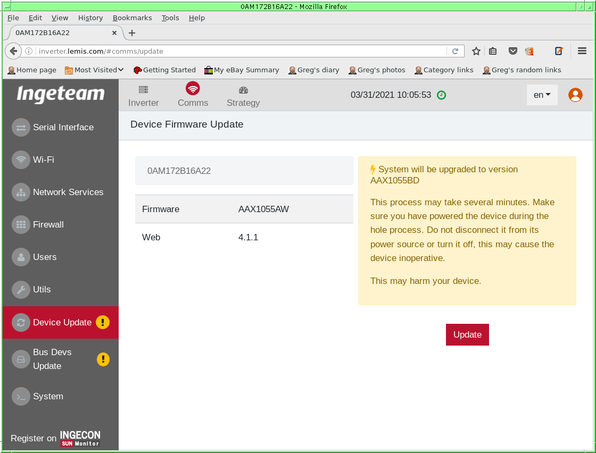Click web version 4.1.1

(248, 238)
